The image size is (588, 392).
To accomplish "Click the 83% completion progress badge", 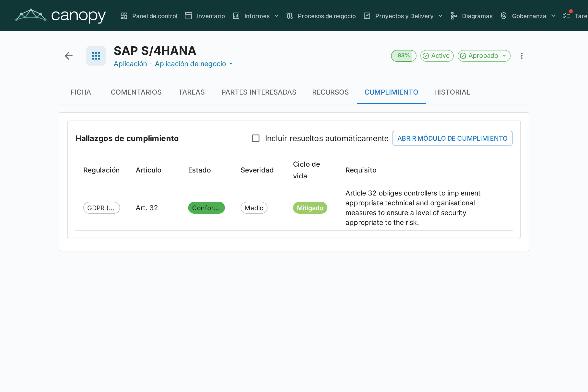I will [x=404, y=56].
